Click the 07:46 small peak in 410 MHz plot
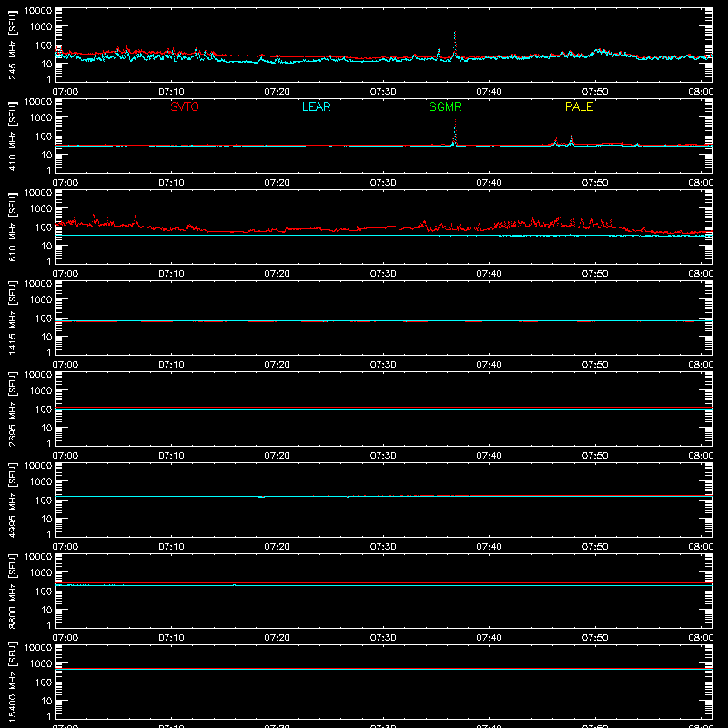The width and height of the screenshot is (728, 728). click(x=555, y=141)
